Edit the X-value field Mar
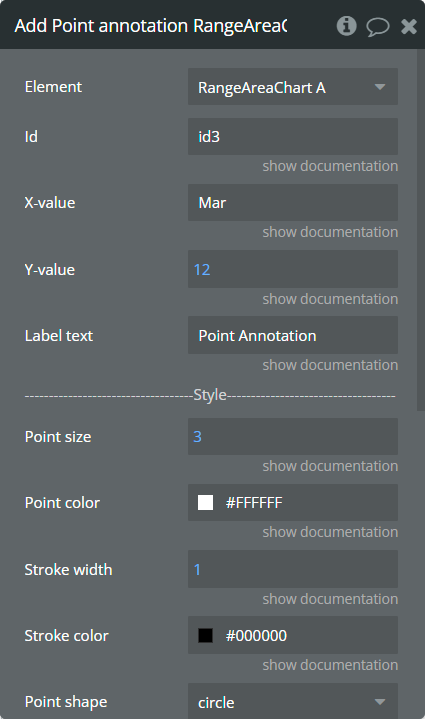The width and height of the screenshot is (425, 719). (x=293, y=203)
